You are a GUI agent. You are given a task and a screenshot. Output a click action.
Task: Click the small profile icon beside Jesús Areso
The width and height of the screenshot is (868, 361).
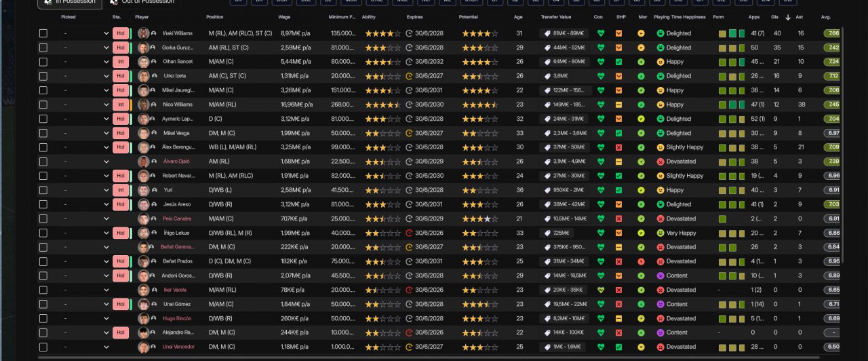154,204
